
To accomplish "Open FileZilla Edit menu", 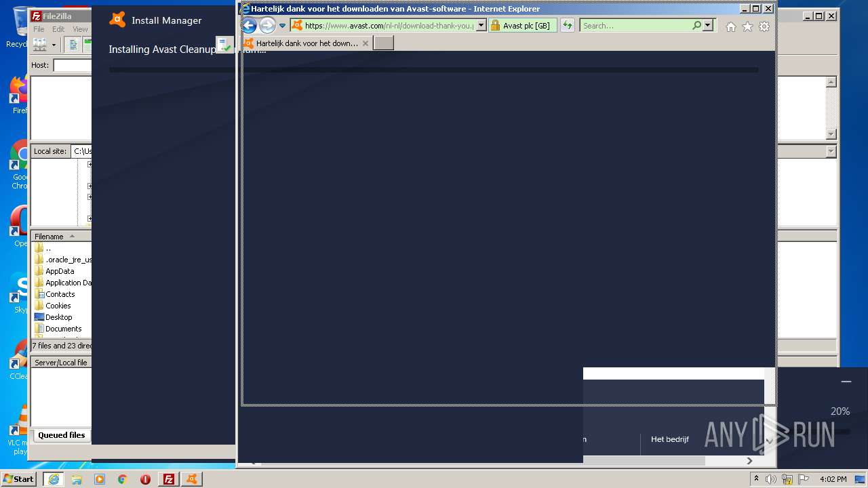I will point(58,29).
